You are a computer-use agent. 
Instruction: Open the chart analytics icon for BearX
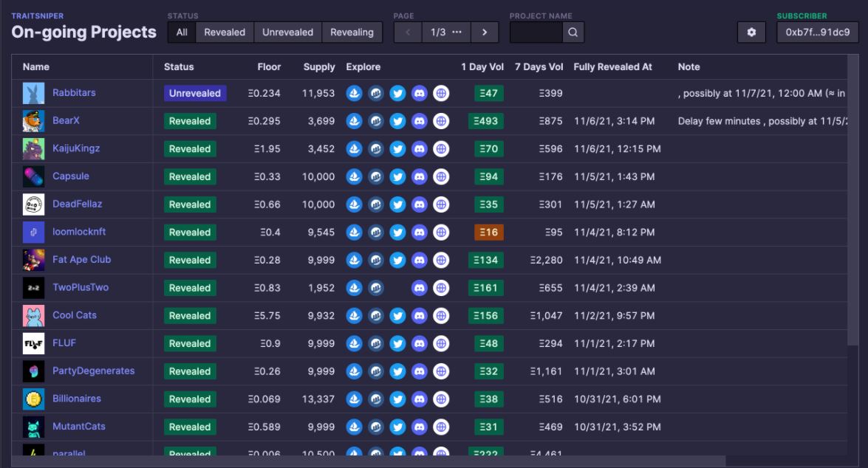coord(376,121)
